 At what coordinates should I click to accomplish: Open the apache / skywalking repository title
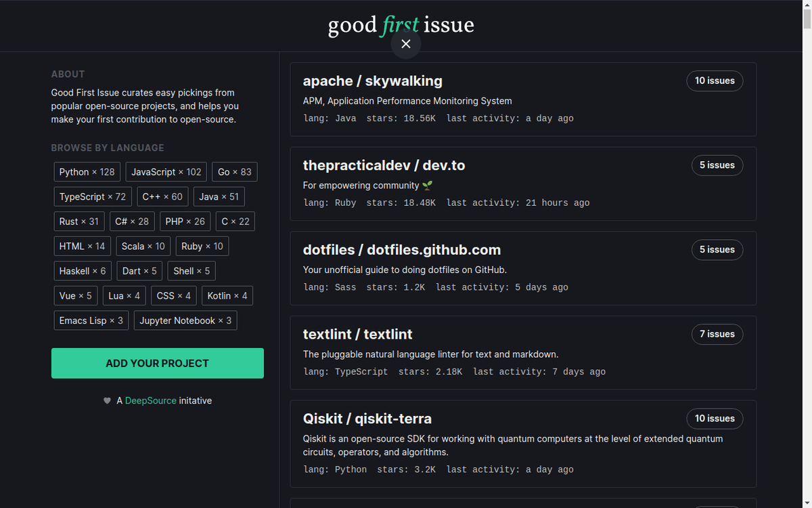click(373, 81)
